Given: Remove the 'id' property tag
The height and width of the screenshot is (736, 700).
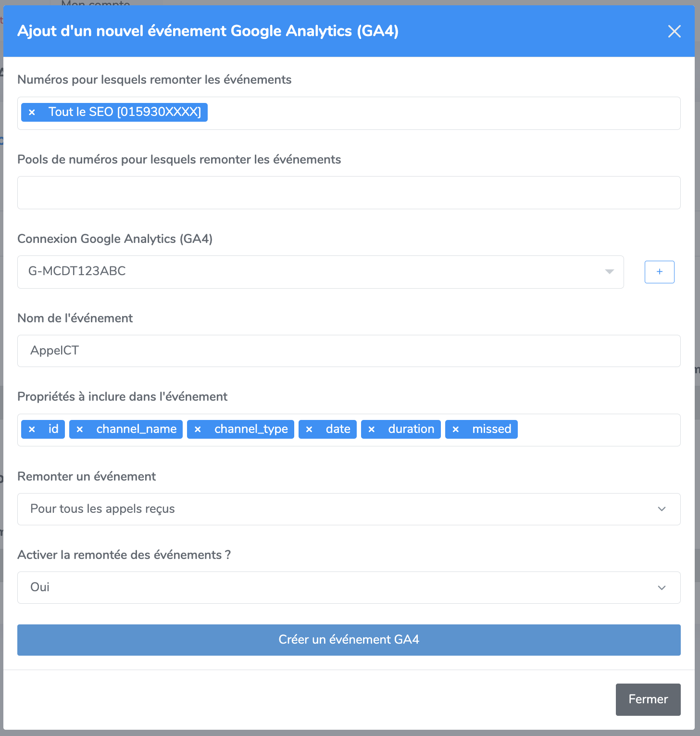Looking at the screenshot, I should (32, 429).
